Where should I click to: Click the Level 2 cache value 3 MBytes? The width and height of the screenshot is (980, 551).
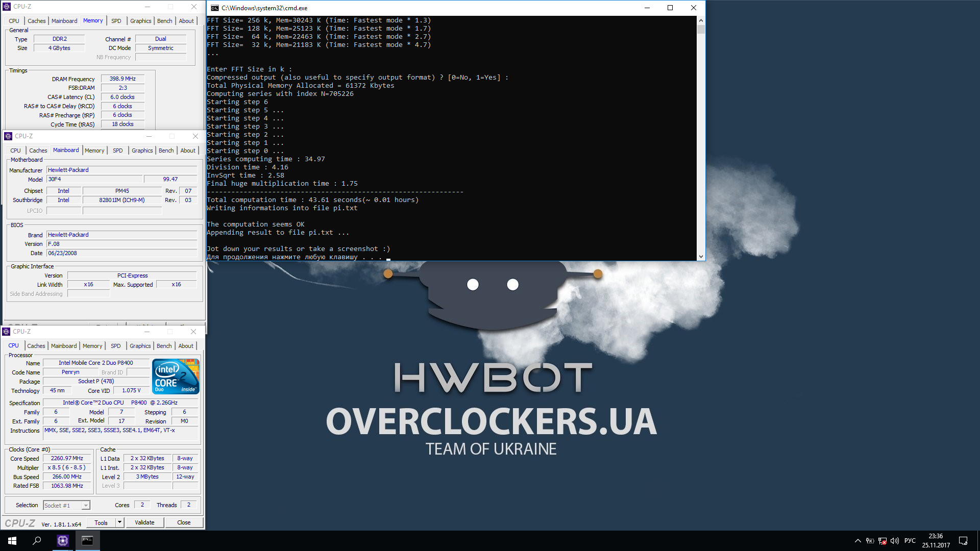[x=148, y=477]
